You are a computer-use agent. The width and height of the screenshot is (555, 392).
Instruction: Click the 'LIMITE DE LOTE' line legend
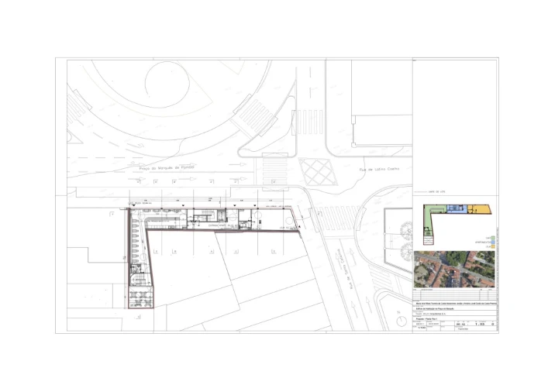(x=430, y=192)
